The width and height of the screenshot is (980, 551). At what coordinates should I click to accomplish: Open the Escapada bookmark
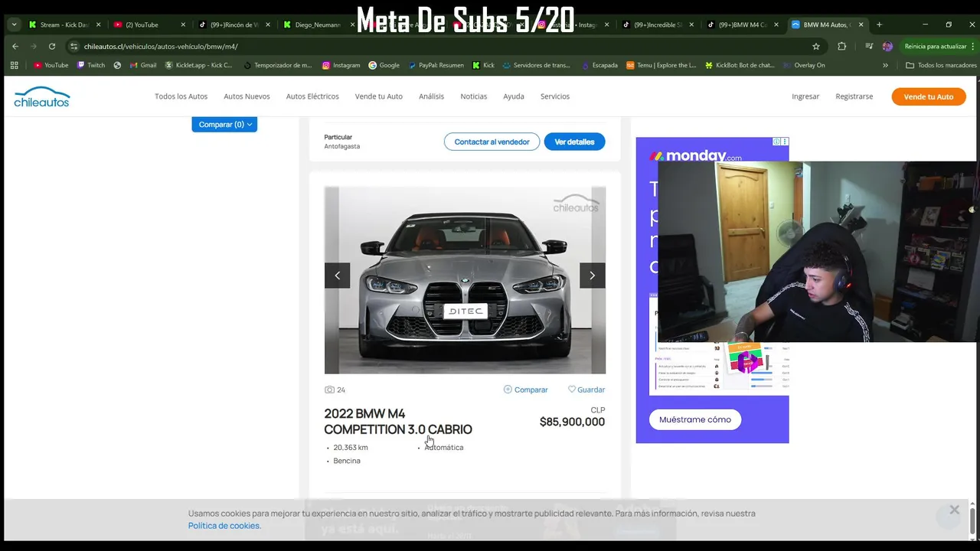point(599,65)
